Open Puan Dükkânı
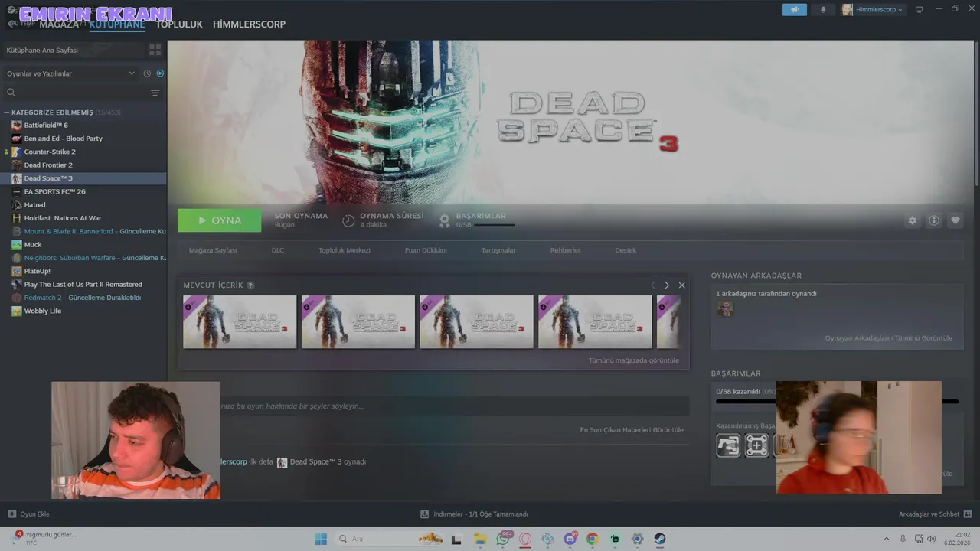The height and width of the screenshot is (551, 980). 426,250
